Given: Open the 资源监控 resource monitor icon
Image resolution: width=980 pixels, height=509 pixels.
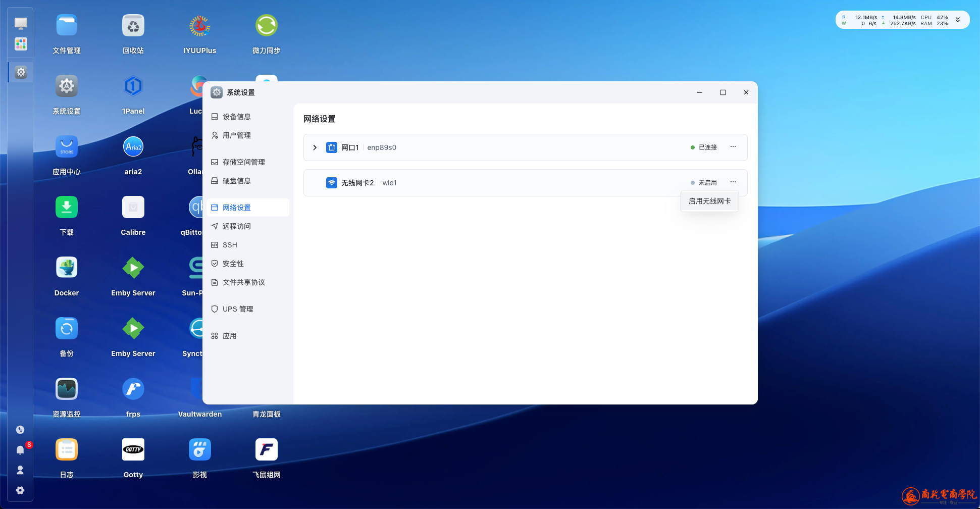Looking at the screenshot, I should (67, 389).
